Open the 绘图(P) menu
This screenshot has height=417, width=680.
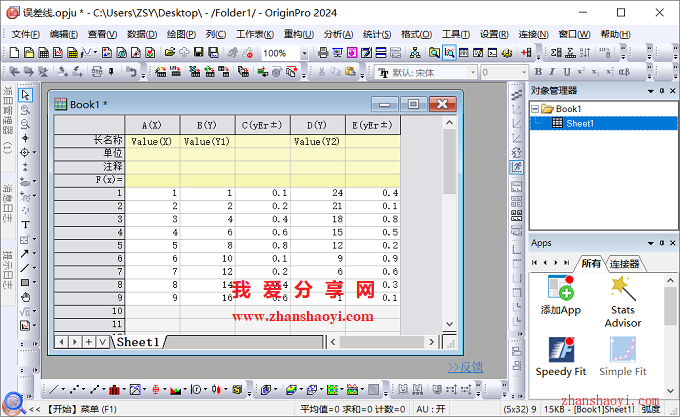(181, 34)
